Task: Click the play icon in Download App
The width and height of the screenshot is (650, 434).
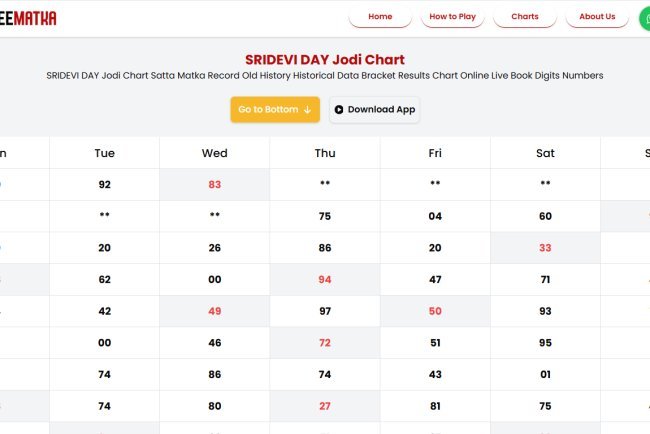Action: pyautogui.click(x=339, y=110)
